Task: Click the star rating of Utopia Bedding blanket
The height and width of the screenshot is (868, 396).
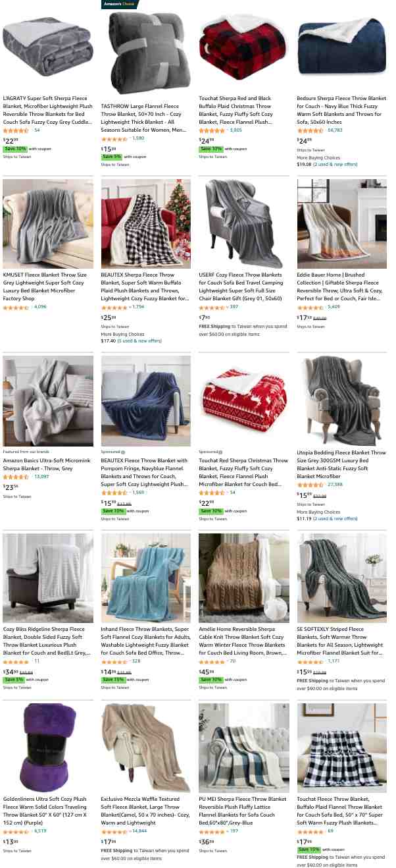Action: pyautogui.click(x=310, y=484)
